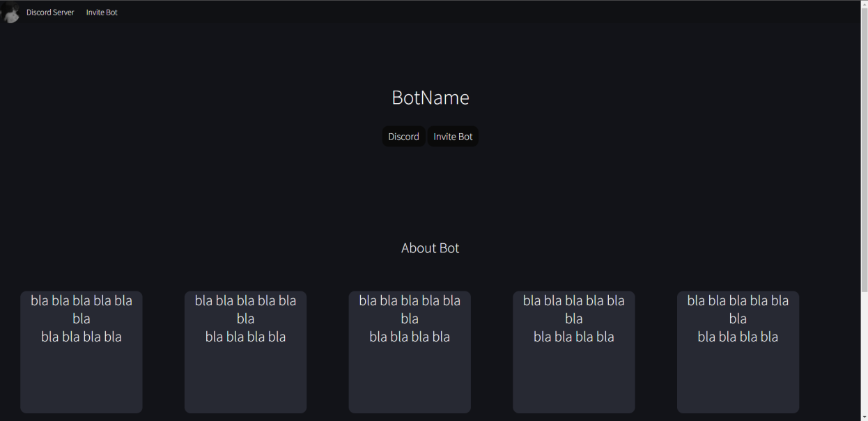Select the rightmost About Bot card
Screen dimensions: 868x421
coord(738,352)
